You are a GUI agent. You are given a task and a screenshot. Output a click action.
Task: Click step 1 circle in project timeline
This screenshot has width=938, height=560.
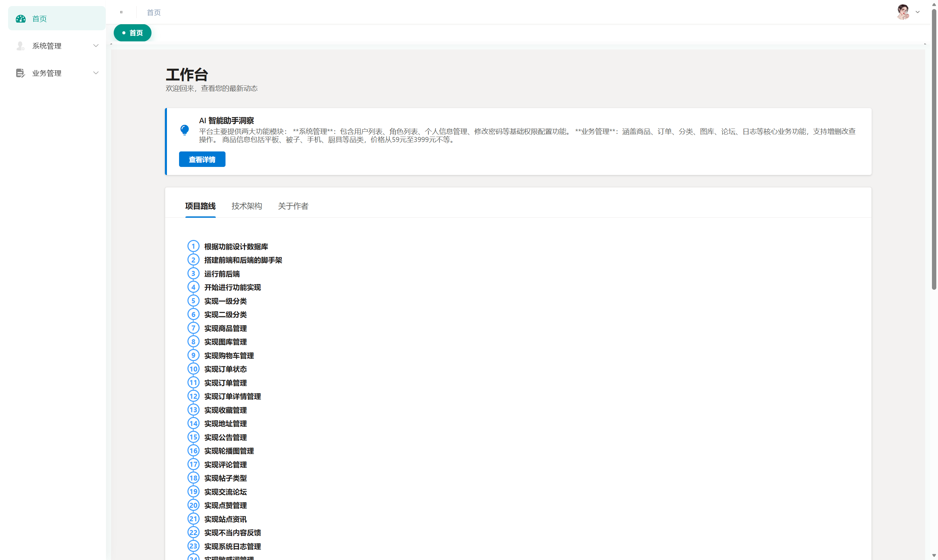tap(193, 246)
